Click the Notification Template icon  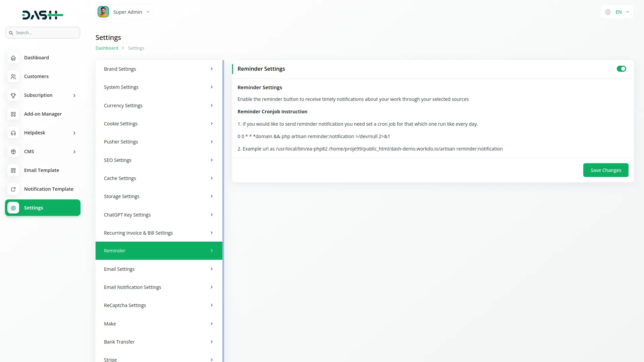point(13,189)
